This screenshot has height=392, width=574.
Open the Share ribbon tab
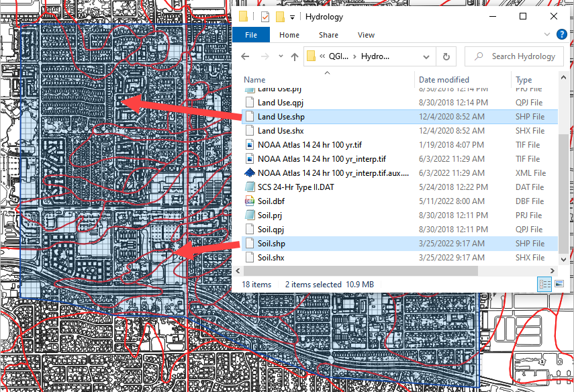pyautogui.click(x=328, y=35)
